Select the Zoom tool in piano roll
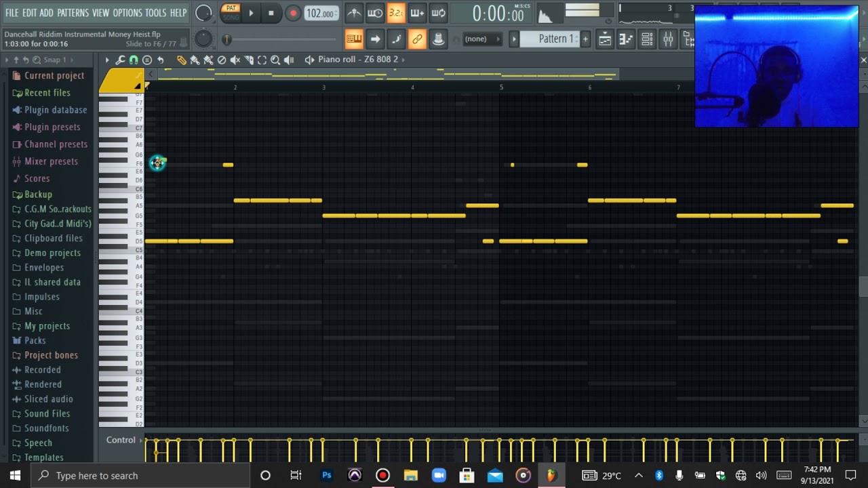 coord(275,60)
